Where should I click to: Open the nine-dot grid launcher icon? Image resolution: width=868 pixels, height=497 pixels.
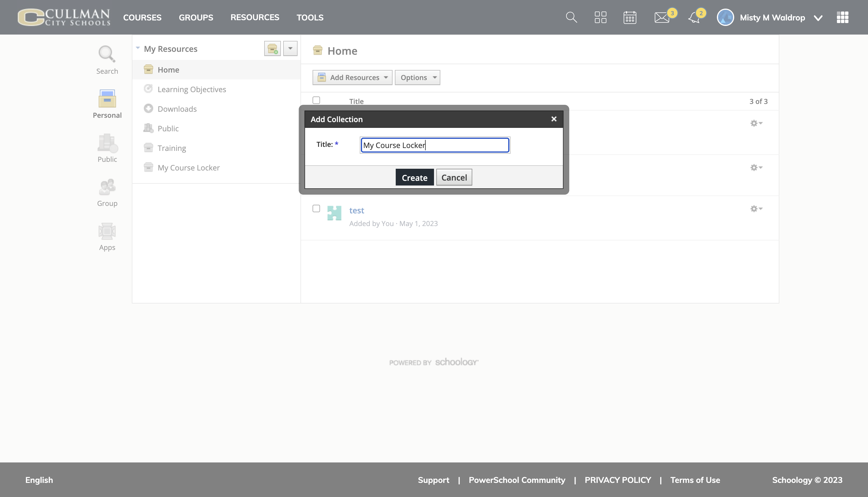842,17
